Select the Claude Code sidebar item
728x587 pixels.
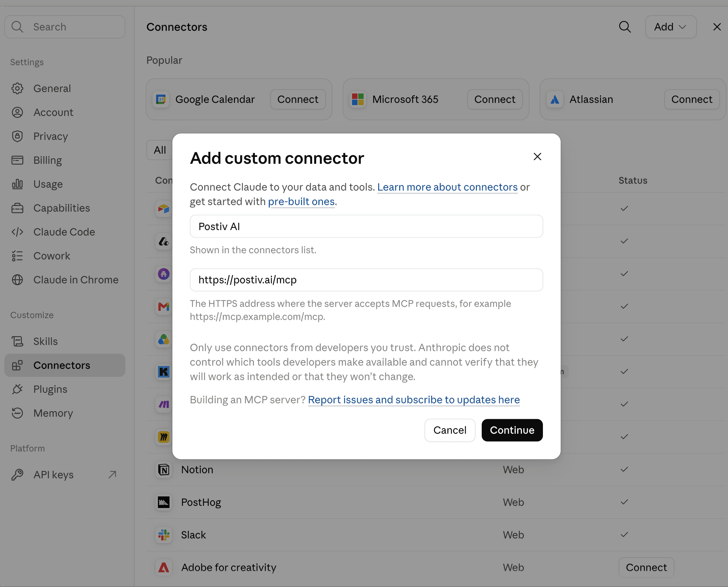(x=65, y=232)
